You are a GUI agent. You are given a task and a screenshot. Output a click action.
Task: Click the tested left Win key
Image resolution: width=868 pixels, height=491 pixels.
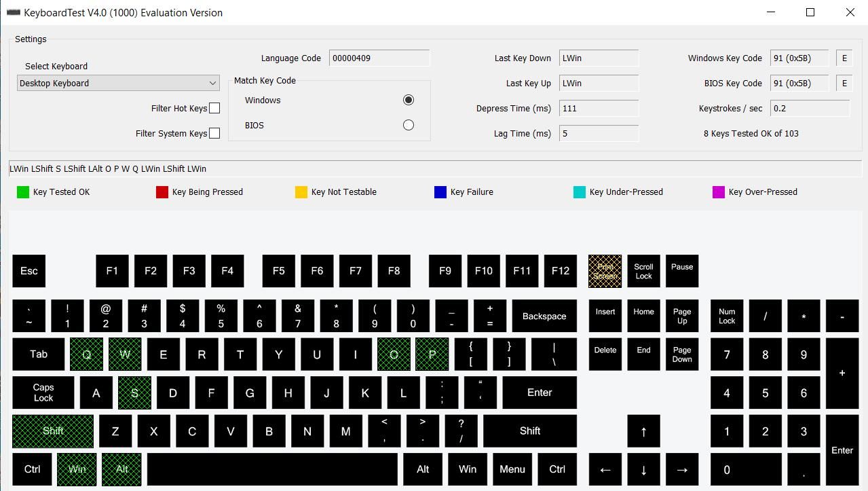pyautogui.click(x=77, y=469)
